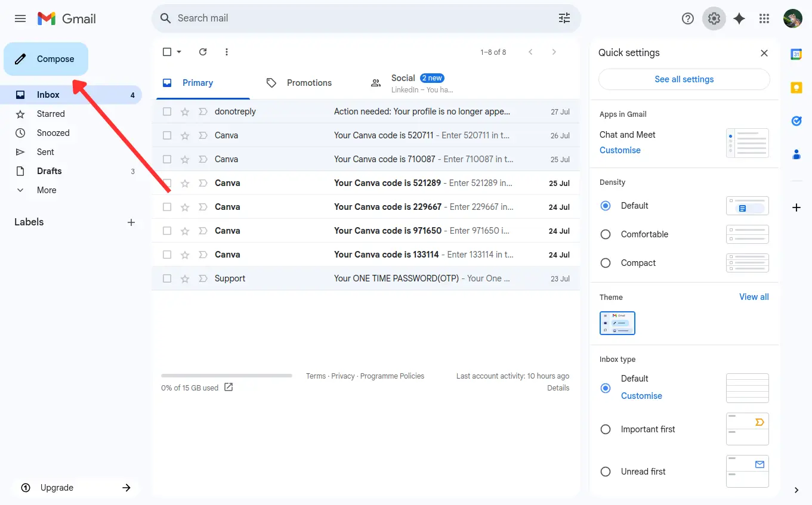The height and width of the screenshot is (505, 812).
Task: Enable Important first inbox type
Action: (606, 429)
